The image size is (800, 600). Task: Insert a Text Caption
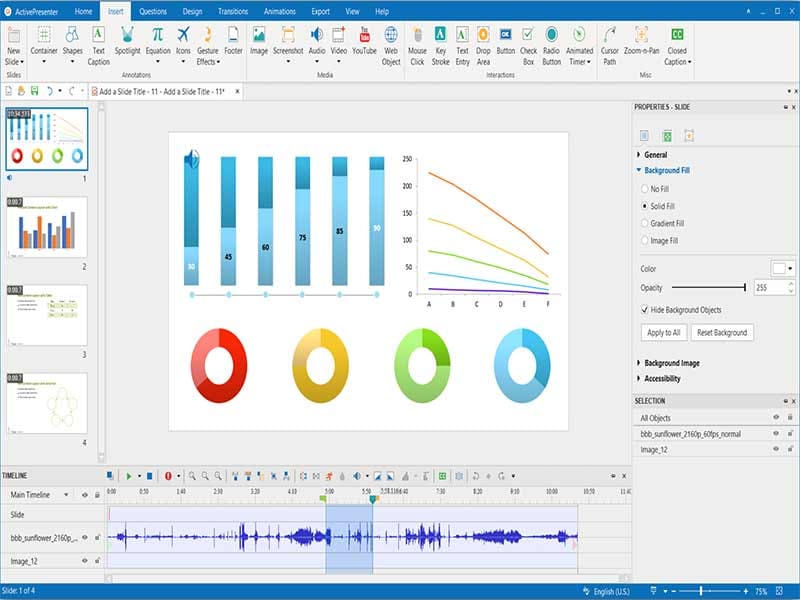pyautogui.click(x=98, y=47)
